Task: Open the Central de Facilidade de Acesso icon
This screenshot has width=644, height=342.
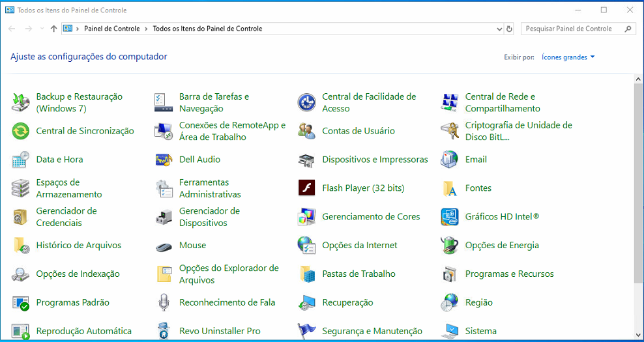Action: tap(306, 103)
